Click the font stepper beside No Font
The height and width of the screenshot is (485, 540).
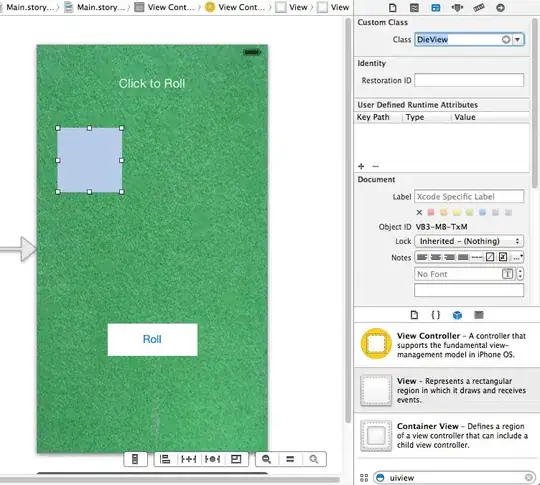pyautogui.click(x=520, y=274)
